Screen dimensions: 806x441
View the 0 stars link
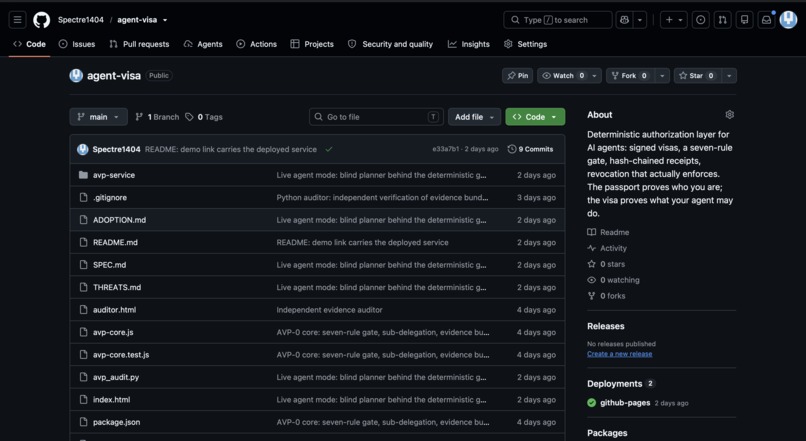tap(607, 264)
